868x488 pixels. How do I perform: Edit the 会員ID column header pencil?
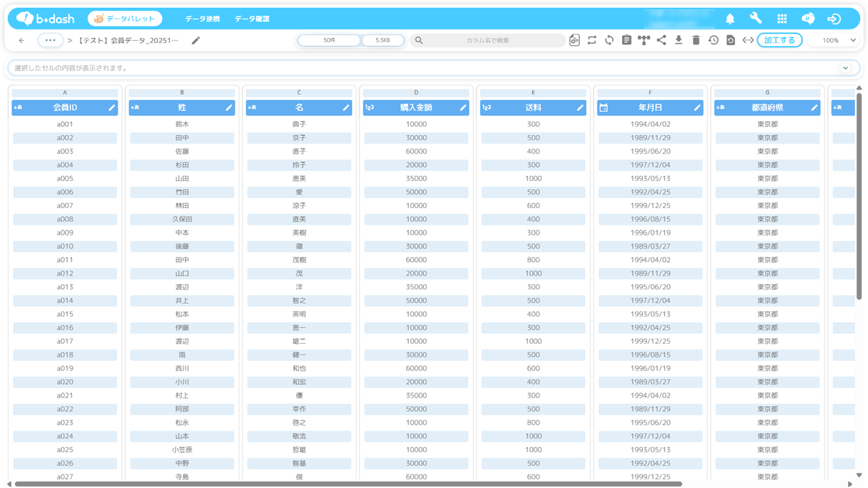coord(112,108)
